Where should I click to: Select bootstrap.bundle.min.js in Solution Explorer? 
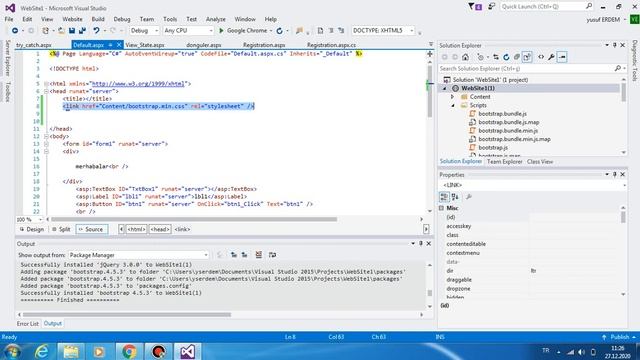click(508, 131)
